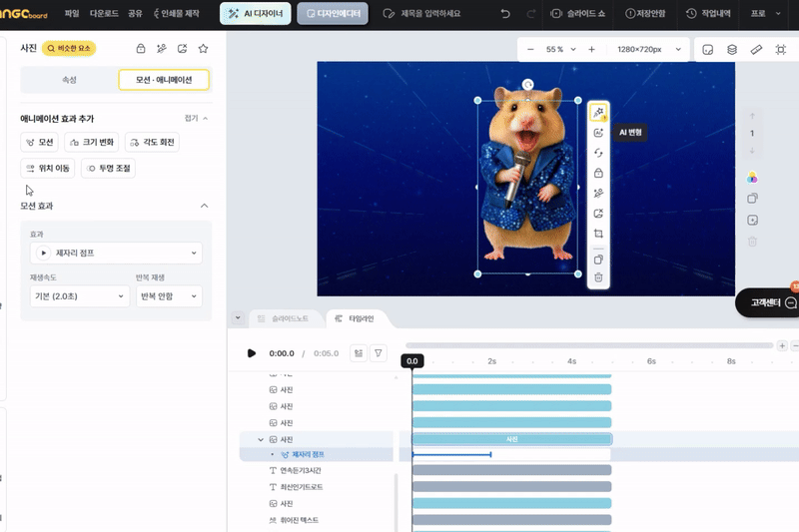Open the 재생속도 dropdown
Image resolution: width=799 pixels, height=532 pixels.
(79, 296)
